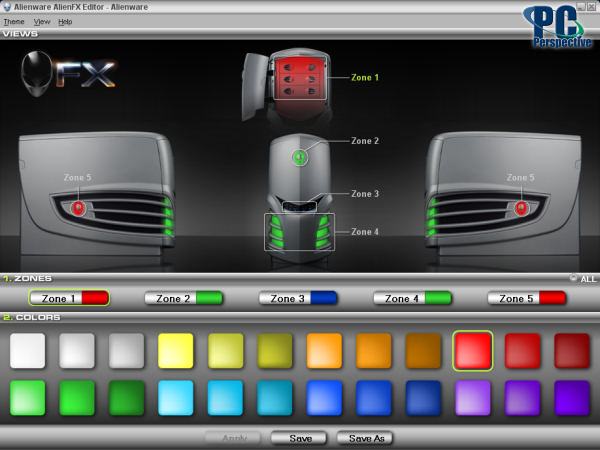Pick the second light grey swatch
Viewport: 600px width, 450px height.
tap(77, 351)
